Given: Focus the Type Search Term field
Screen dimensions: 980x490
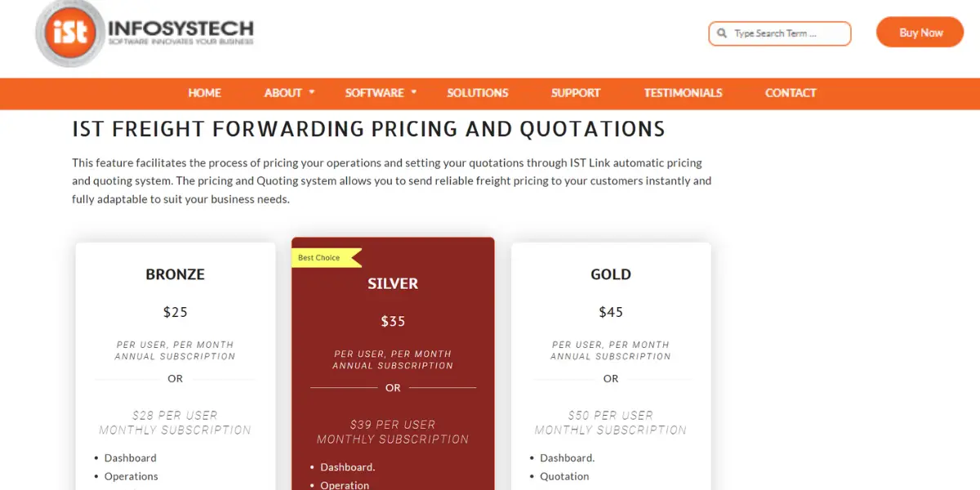Looking at the screenshot, I should point(780,33).
